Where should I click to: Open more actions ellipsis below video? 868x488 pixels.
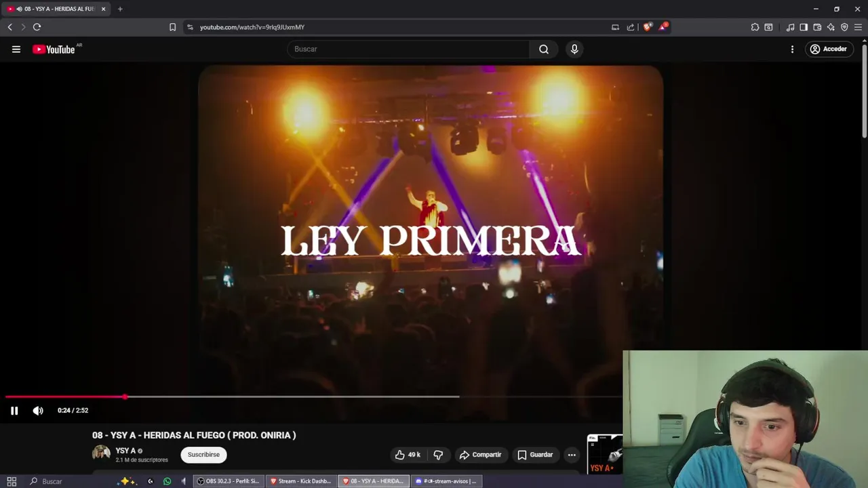pos(572,455)
